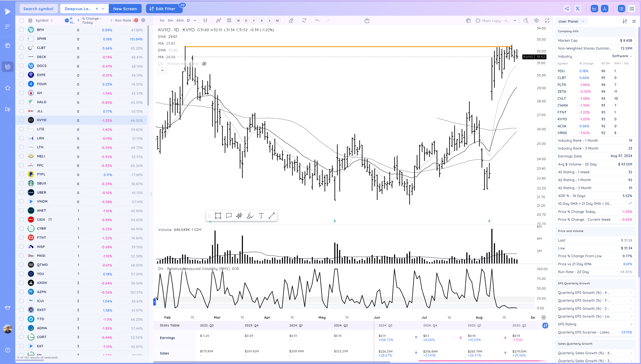Select the trend line drawing tool
Screen dimensions: 641x364
pyautogui.click(x=272, y=216)
